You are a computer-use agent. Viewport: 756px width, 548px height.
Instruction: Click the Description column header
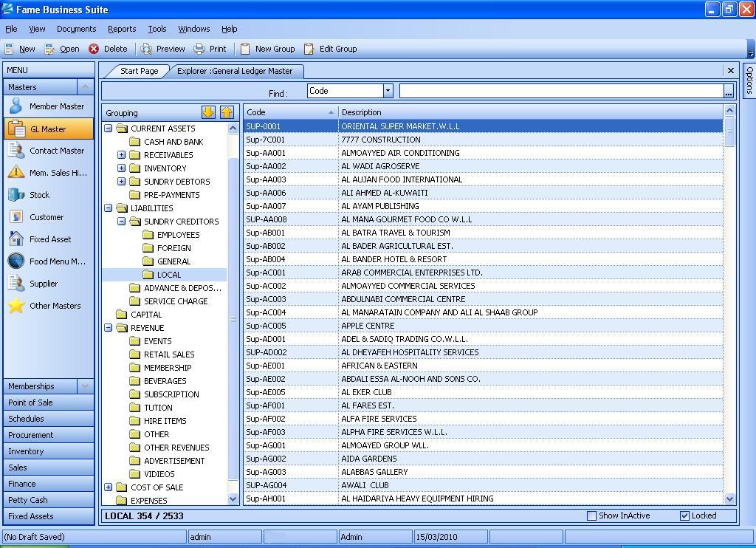click(532, 112)
